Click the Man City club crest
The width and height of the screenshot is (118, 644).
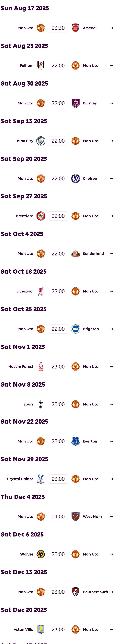pyautogui.click(x=41, y=141)
